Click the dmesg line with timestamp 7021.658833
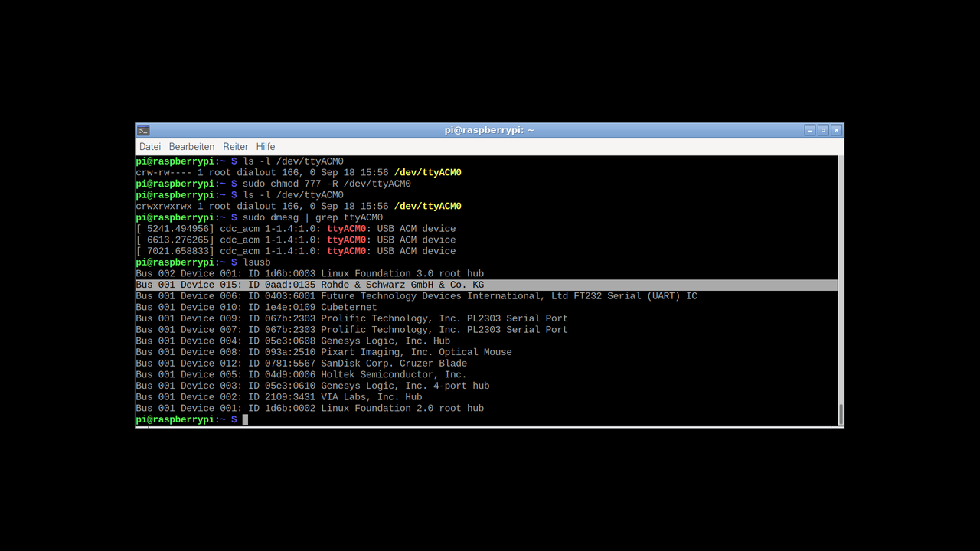Viewport: 980px width, 551px height. (x=296, y=251)
